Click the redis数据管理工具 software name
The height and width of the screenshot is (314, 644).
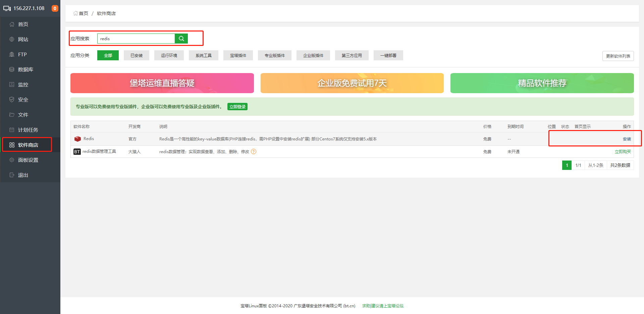(99, 151)
